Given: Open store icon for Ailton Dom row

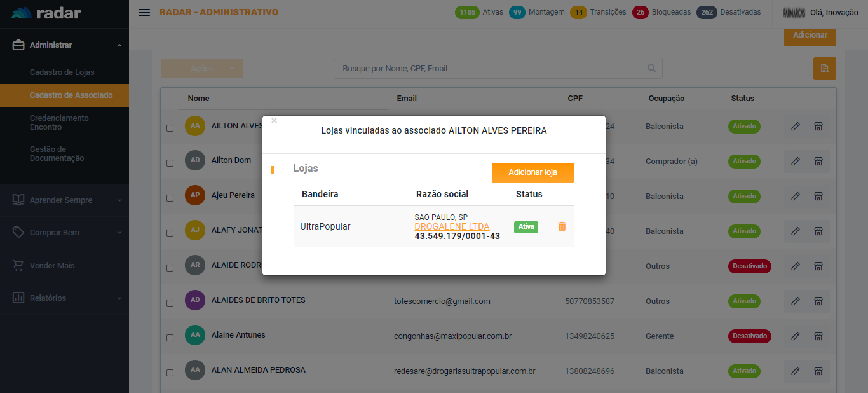Looking at the screenshot, I should [818, 162].
